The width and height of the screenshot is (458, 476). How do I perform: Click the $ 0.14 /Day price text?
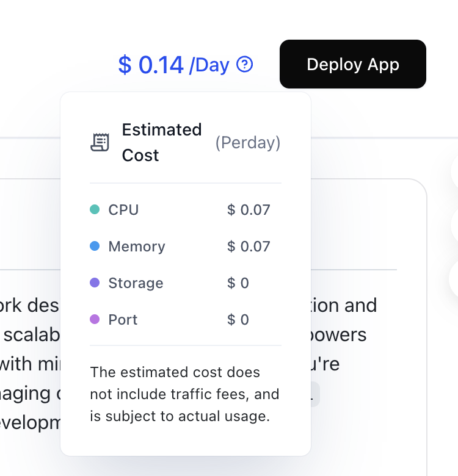[173, 65]
